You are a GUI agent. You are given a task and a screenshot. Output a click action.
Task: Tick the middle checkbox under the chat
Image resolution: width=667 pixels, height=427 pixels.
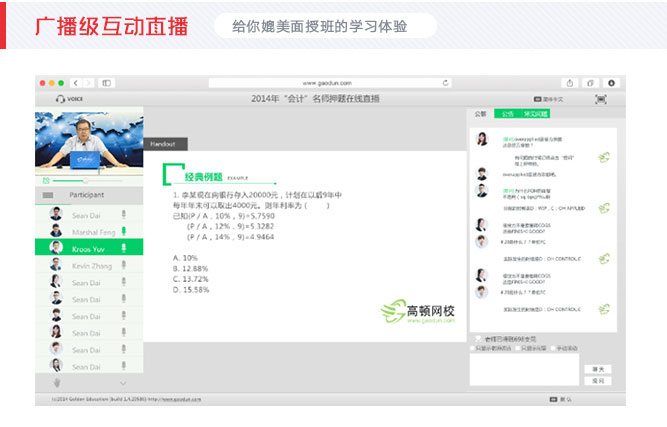pos(518,348)
